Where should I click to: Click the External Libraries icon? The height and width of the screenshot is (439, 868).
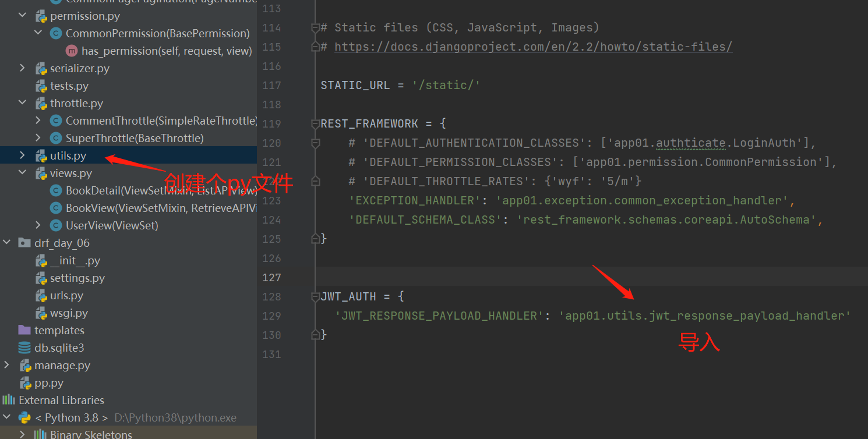click(x=9, y=400)
